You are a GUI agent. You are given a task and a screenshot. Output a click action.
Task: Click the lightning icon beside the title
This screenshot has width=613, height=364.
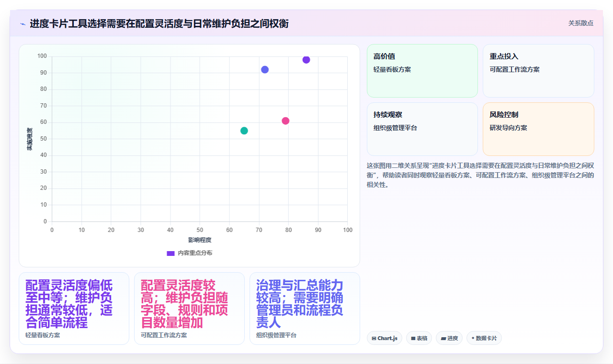pyautogui.click(x=23, y=24)
